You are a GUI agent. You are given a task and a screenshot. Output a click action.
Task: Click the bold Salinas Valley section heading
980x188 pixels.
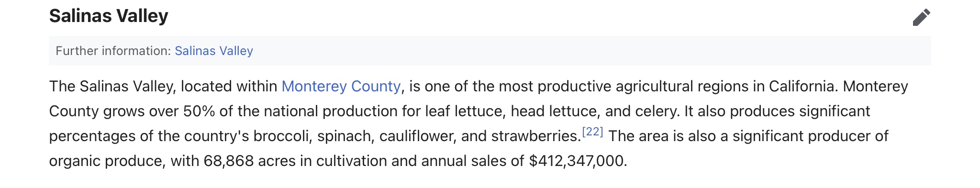click(109, 16)
